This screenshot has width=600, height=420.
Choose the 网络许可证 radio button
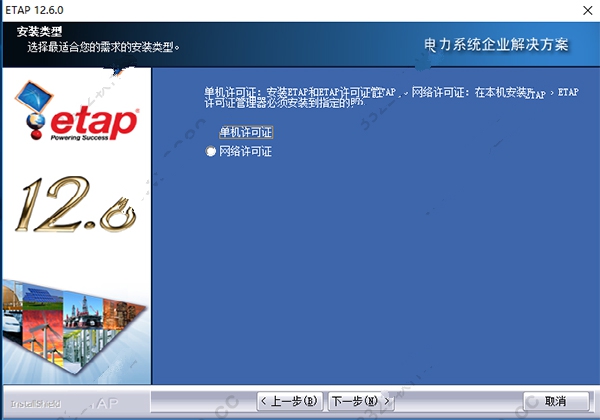(x=210, y=151)
